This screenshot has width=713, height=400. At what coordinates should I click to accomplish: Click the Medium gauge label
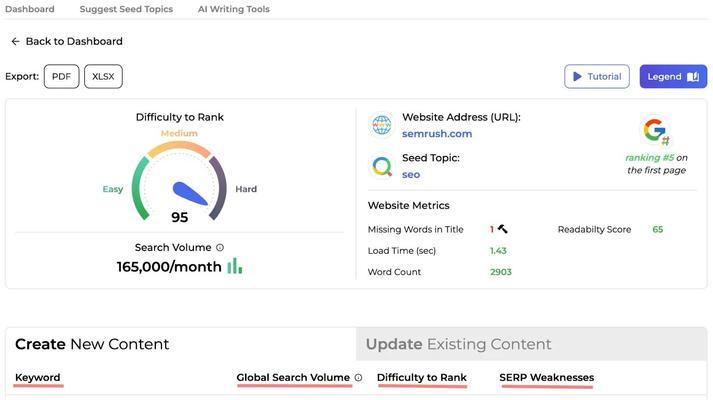pos(179,133)
